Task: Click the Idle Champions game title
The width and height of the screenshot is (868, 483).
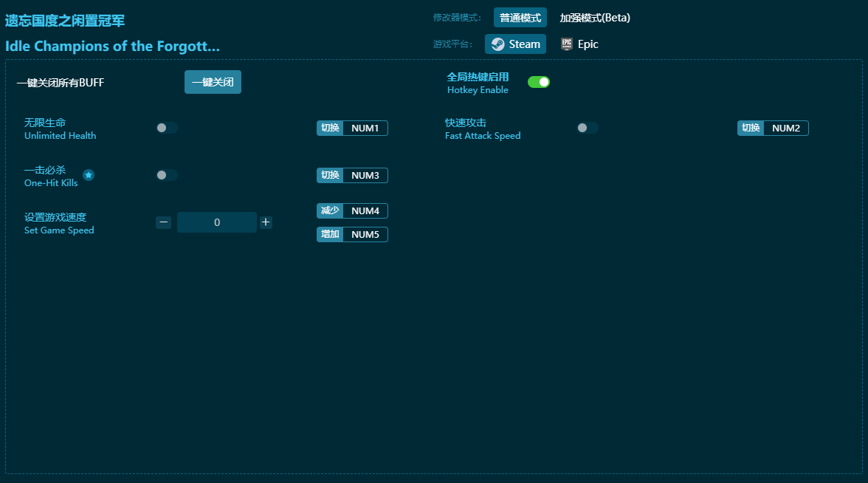Action: coord(112,46)
